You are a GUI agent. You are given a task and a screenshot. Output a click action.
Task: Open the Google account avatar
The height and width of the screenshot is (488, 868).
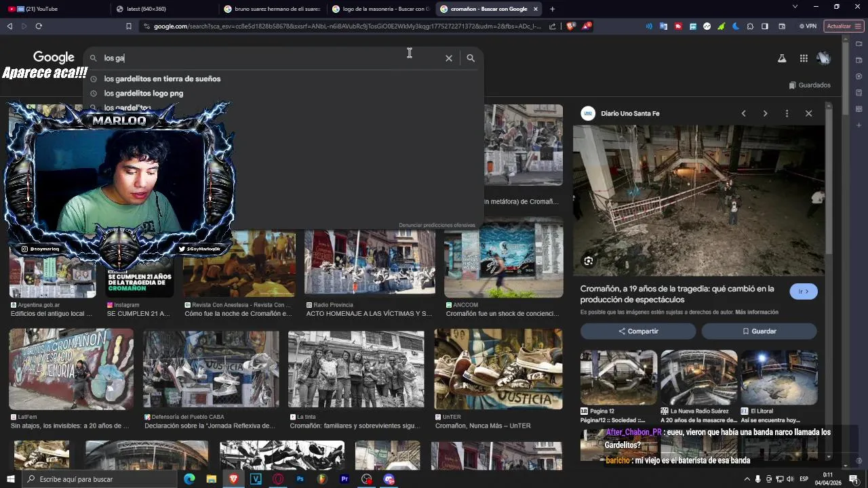click(x=824, y=58)
